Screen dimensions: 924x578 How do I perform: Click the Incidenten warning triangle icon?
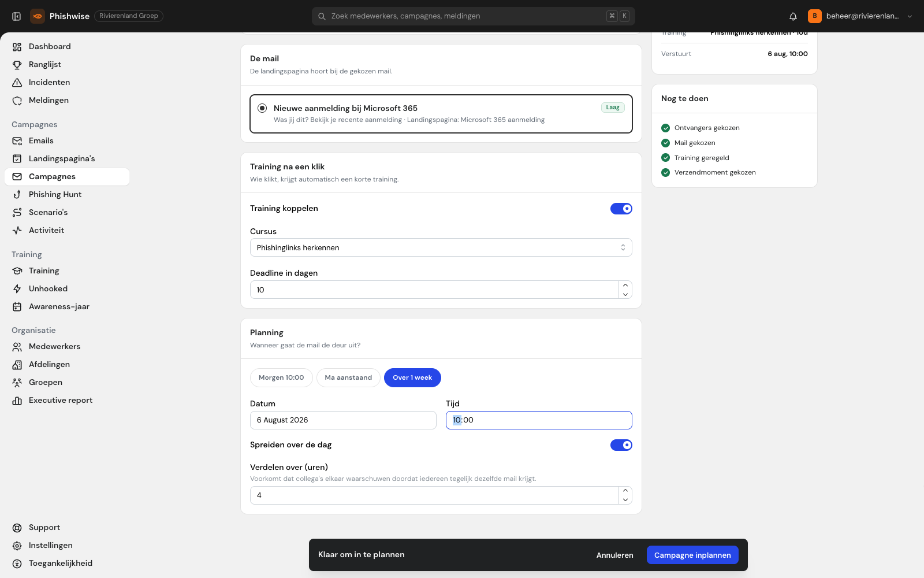(x=17, y=83)
